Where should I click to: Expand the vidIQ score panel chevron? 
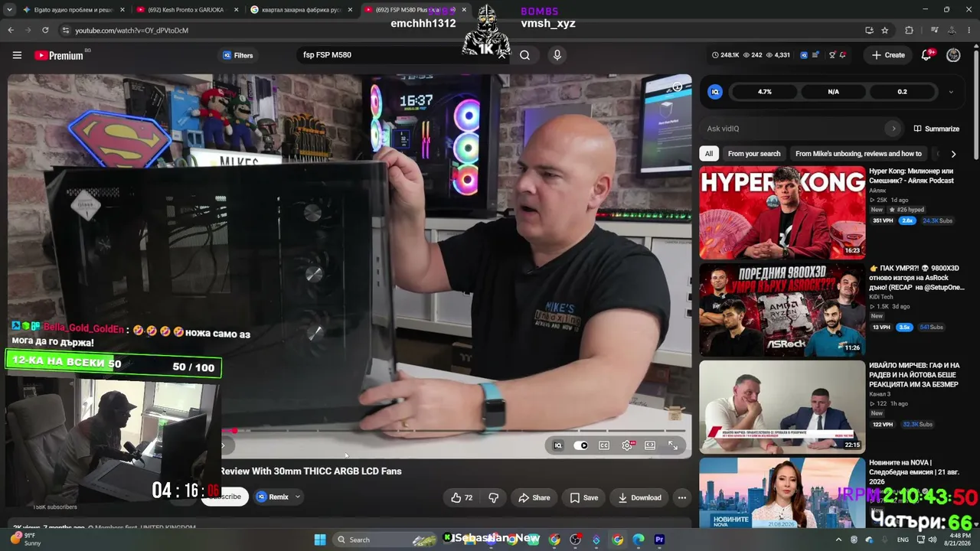(951, 92)
